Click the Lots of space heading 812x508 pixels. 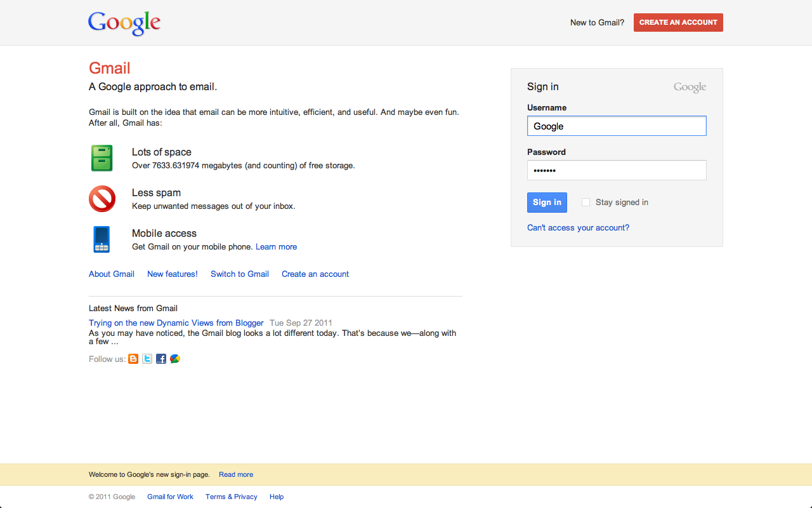pyautogui.click(x=162, y=152)
